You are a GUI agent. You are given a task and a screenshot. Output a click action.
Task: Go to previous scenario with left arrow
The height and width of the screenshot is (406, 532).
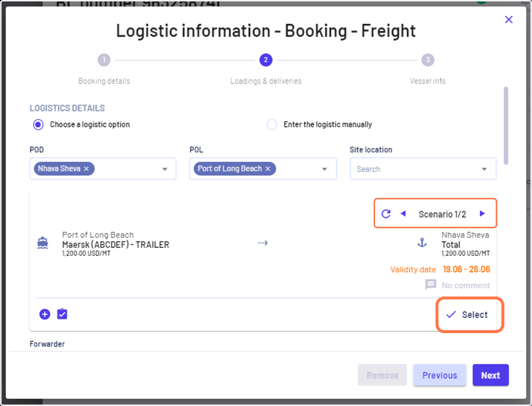[403, 214]
